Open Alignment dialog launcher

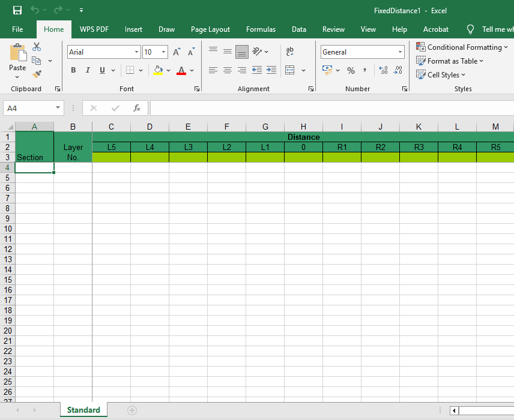coord(311,89)
